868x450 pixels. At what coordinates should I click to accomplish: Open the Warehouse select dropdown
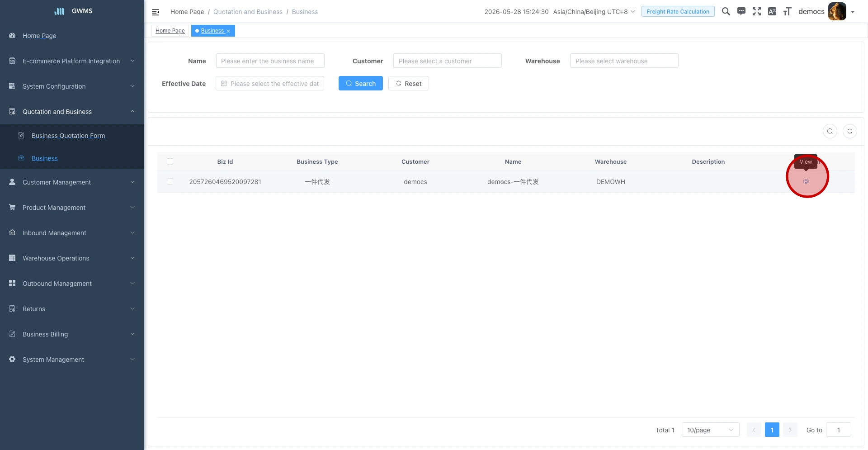tap(624, 61)
